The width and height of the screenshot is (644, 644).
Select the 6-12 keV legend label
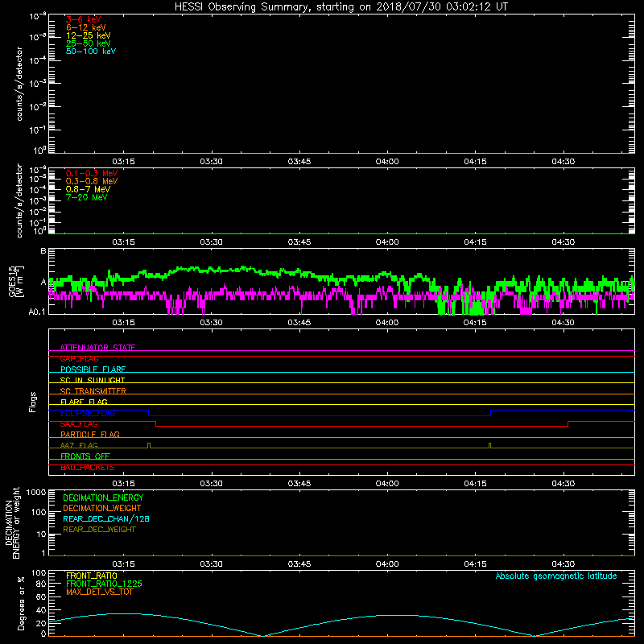point(86,27)
